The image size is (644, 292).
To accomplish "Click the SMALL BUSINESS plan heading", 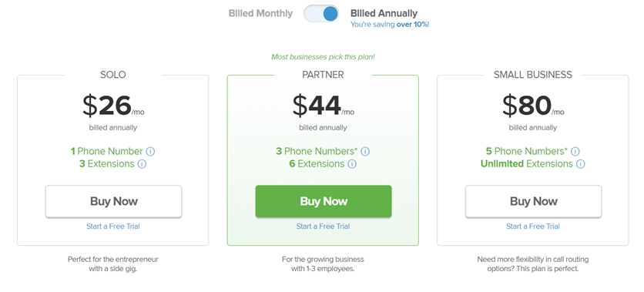I will click(533, 75).
